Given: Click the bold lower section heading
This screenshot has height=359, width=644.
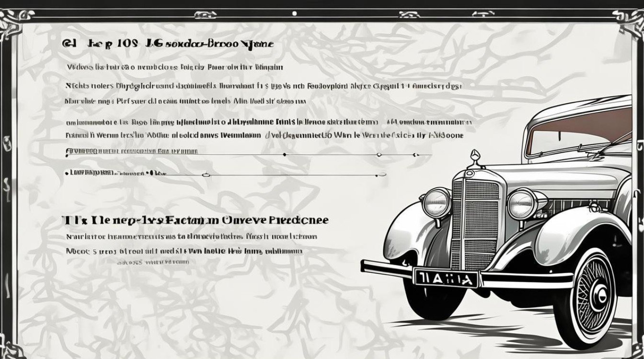Looking at the screenshot, I should click(195, 220).
